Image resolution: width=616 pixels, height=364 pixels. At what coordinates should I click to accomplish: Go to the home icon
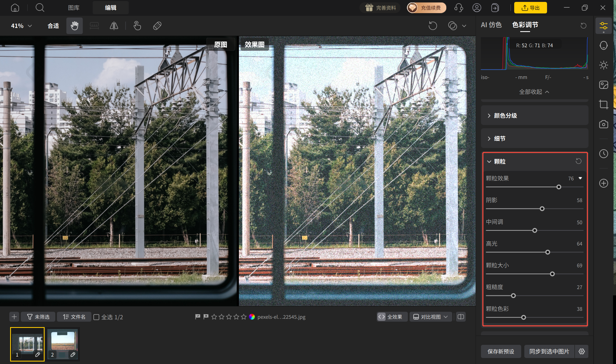pos(15,8)
